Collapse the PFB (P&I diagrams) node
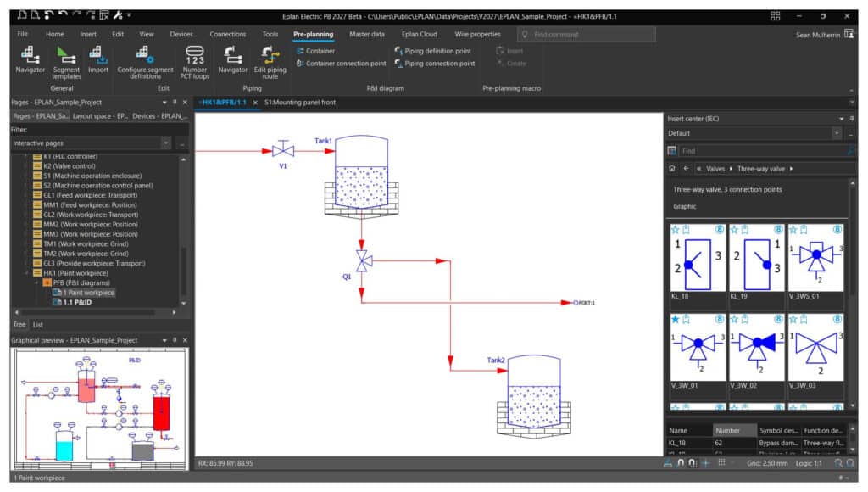 36,283
